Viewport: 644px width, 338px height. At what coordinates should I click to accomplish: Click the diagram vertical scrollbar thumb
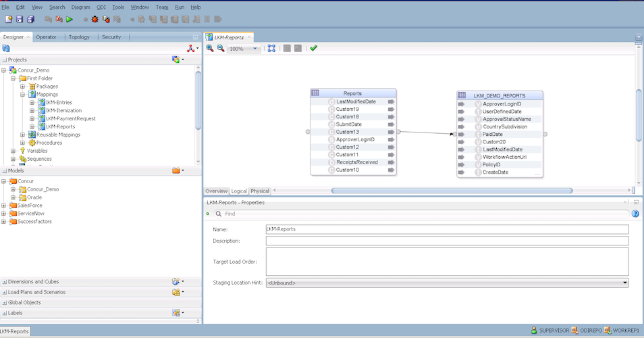click(x=639, y=116)
